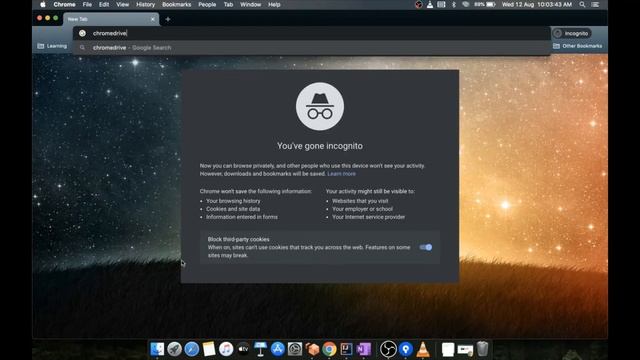The height and width of the screenshot is (360, 640).
Task: Open Launchpad rocket in the dock
Action: (x=174, y=349)
